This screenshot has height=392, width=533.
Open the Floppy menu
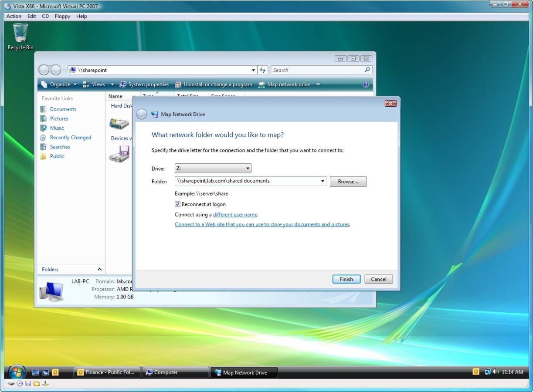[x=62, y=16]
